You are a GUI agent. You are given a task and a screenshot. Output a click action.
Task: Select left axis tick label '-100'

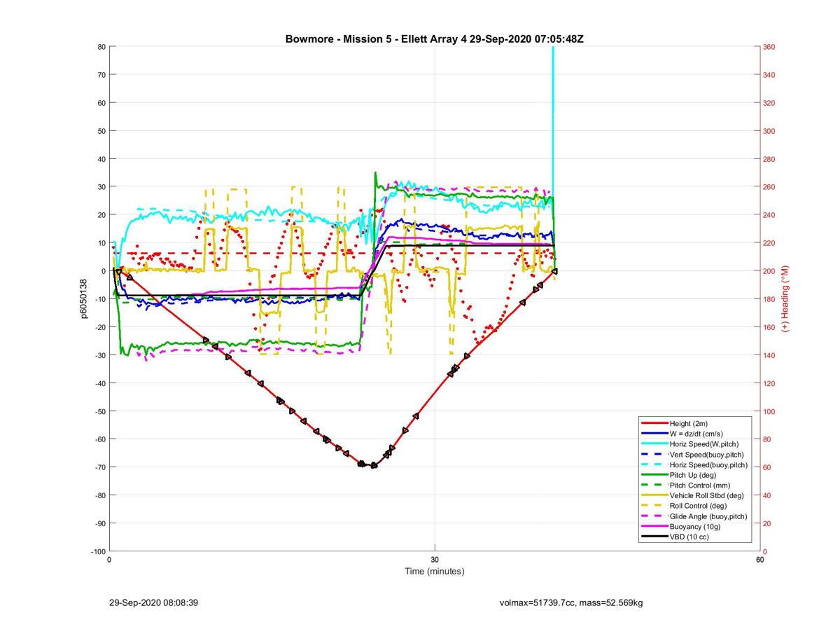pos(98,551)
